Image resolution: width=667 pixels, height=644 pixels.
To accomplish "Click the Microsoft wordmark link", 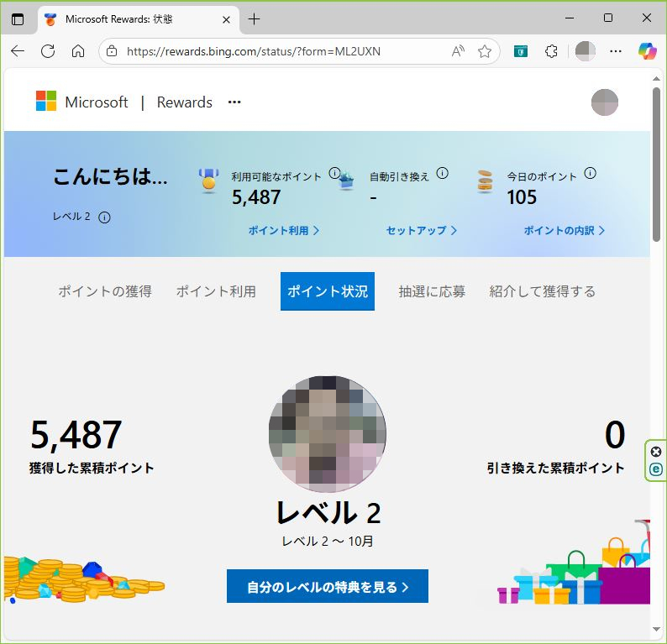I will 96,102.
